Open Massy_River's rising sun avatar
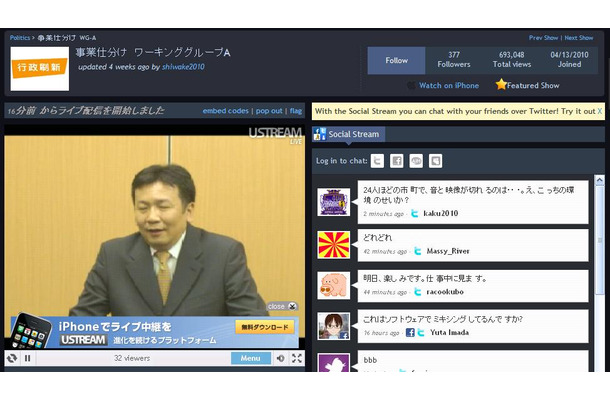This screenshot has height=400, width=610. click(334, 245)
